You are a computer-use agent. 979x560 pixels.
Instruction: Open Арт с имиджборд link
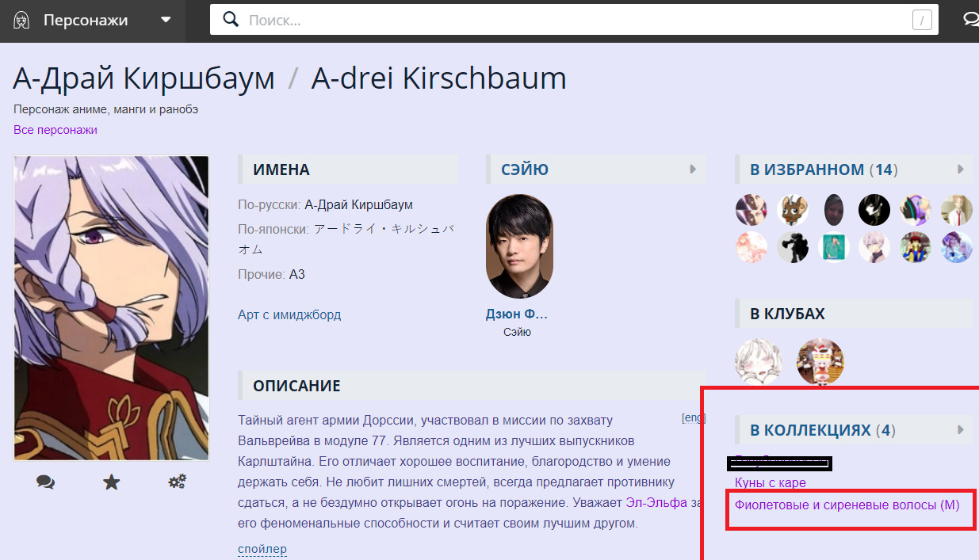click(289, 314)
